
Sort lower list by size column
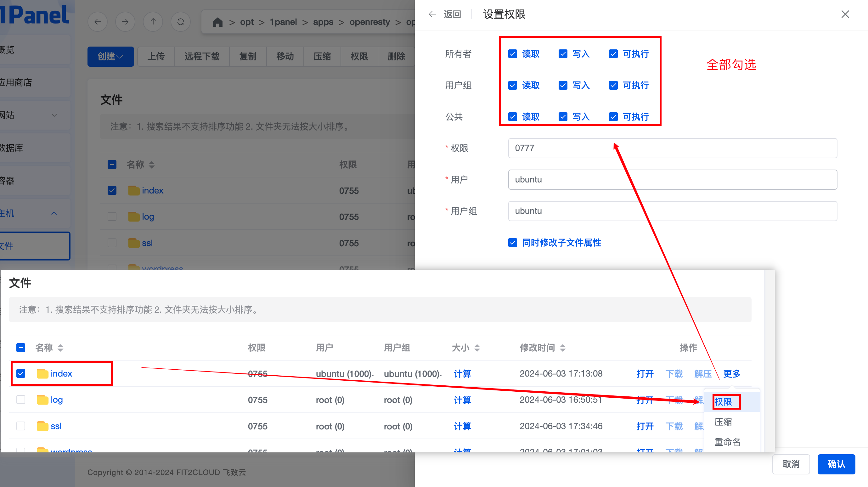coord(477,348)
